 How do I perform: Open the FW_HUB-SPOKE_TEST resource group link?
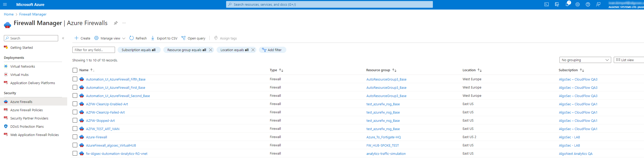382,145
